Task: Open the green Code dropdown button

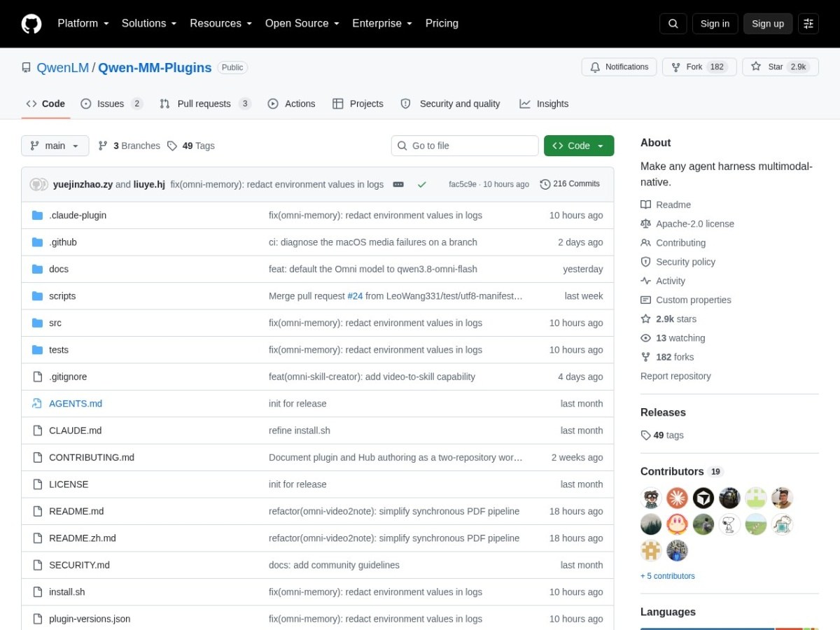Action: [x=579, y=146]
